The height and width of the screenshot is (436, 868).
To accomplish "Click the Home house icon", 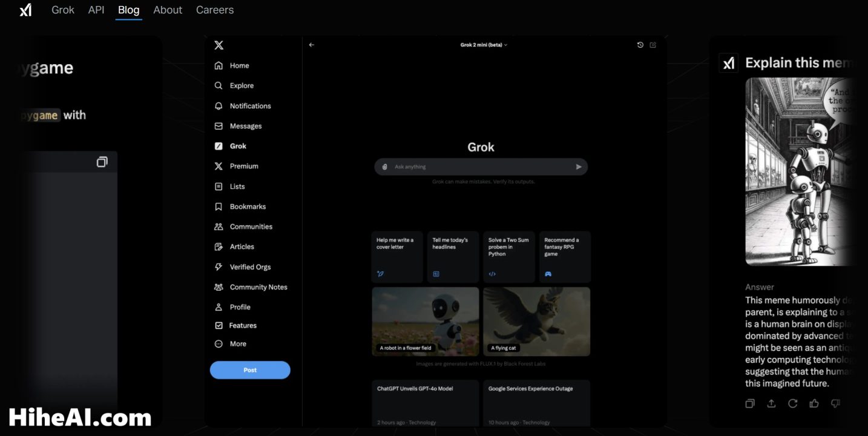I will point(219,65).
